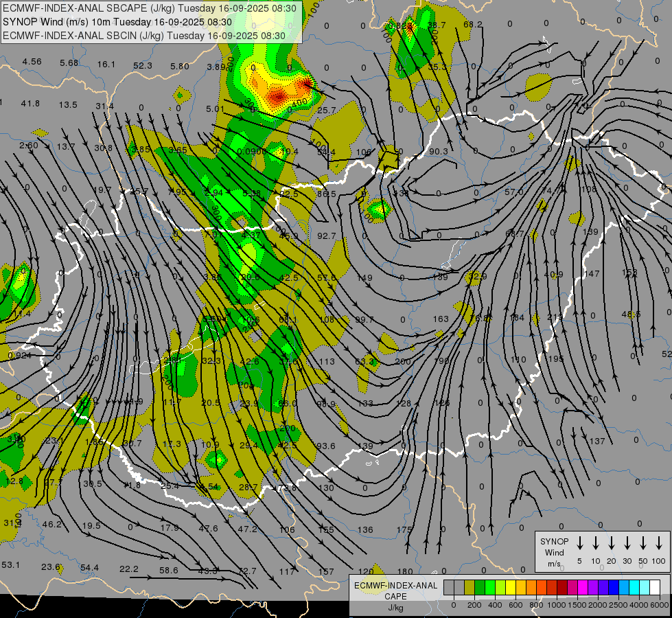Click the 20 m/s wind arrow in legend
This screenshot has width=672, height=618.
coord(611,543)
